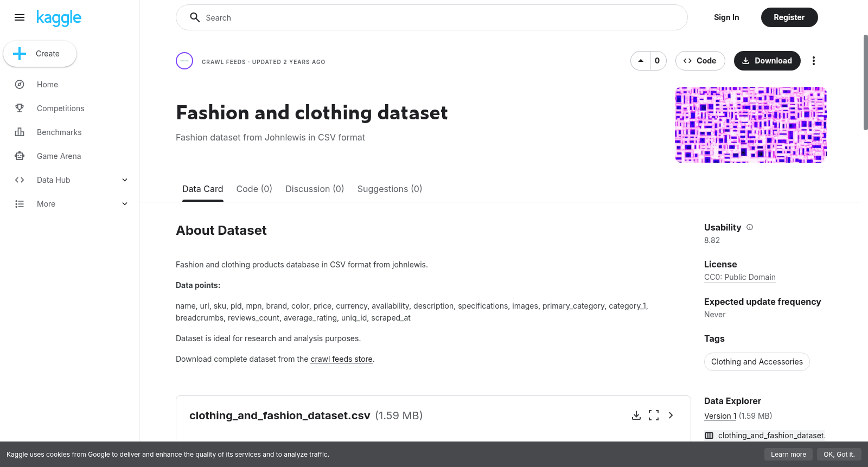Viewport: 868px width, 467px height.
Task: Download the csv file via download icon
Action: coord(636,415)
